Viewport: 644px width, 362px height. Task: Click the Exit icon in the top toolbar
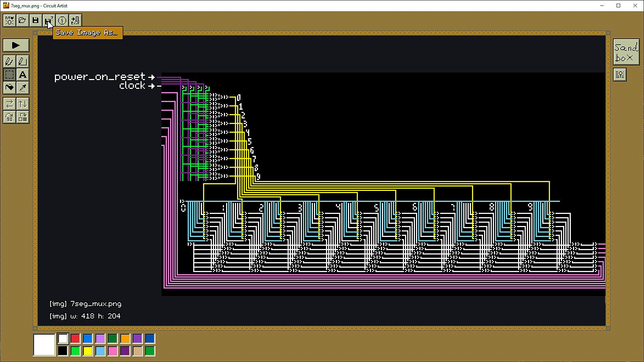[75, 20]
